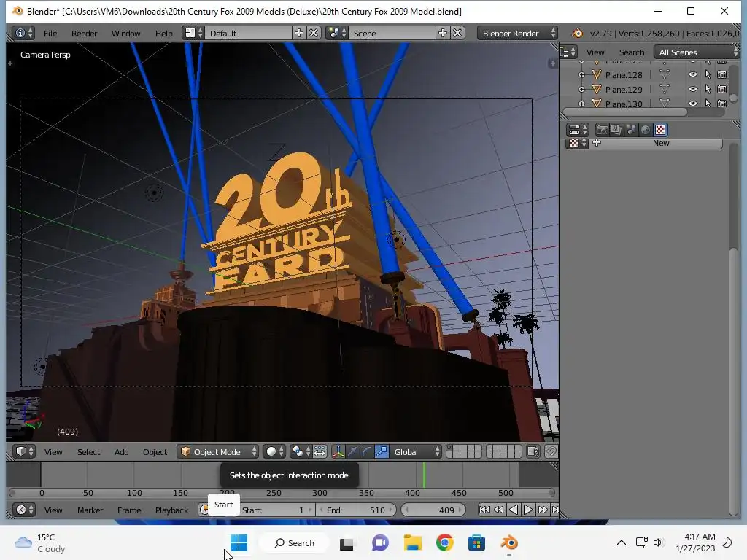Switch to World properties tab

pyautogui.click(x=646, y=130)
